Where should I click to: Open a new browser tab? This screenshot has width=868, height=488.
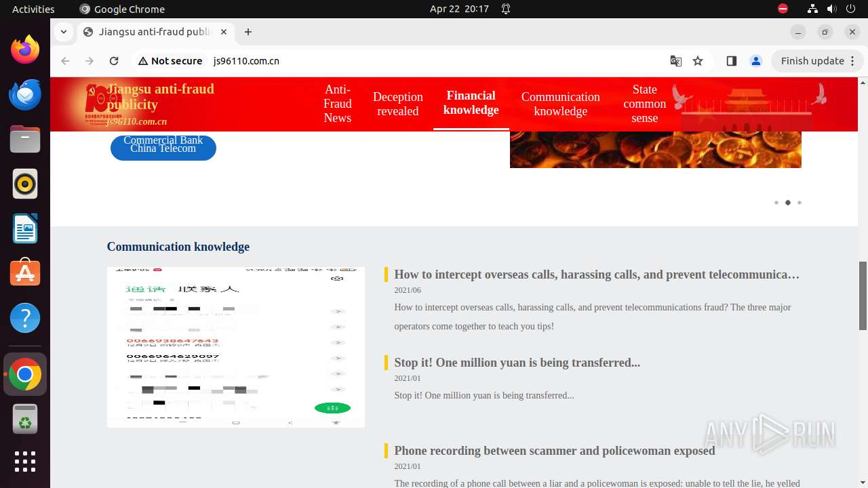click(x=248, y=32)
